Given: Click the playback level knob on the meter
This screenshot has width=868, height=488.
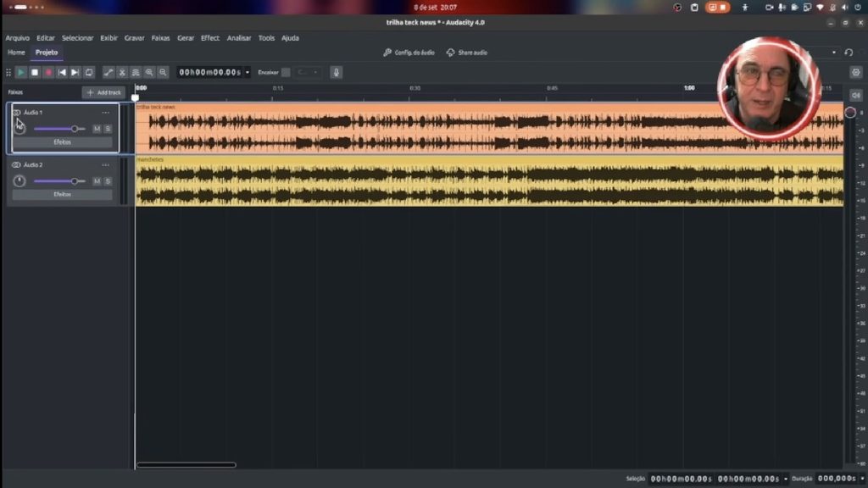Looking at the screenshot, I should 850,113.
